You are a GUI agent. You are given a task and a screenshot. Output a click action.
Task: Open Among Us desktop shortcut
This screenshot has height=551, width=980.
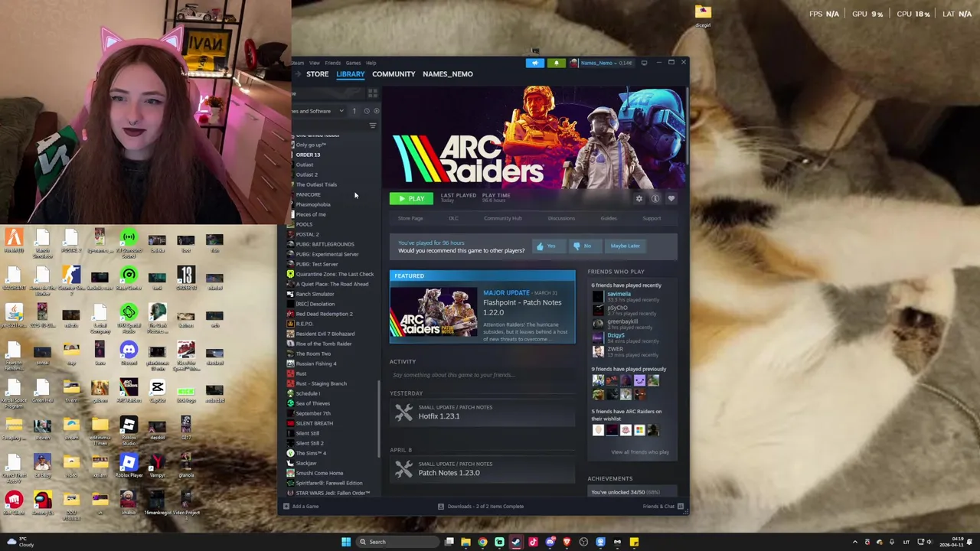coord(42,500)
